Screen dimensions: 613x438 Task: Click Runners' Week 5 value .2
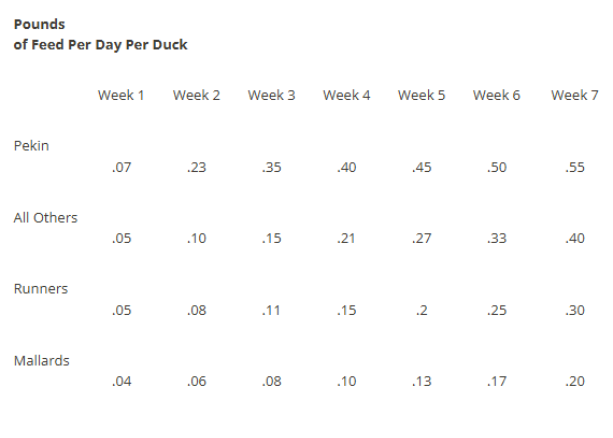421,311
